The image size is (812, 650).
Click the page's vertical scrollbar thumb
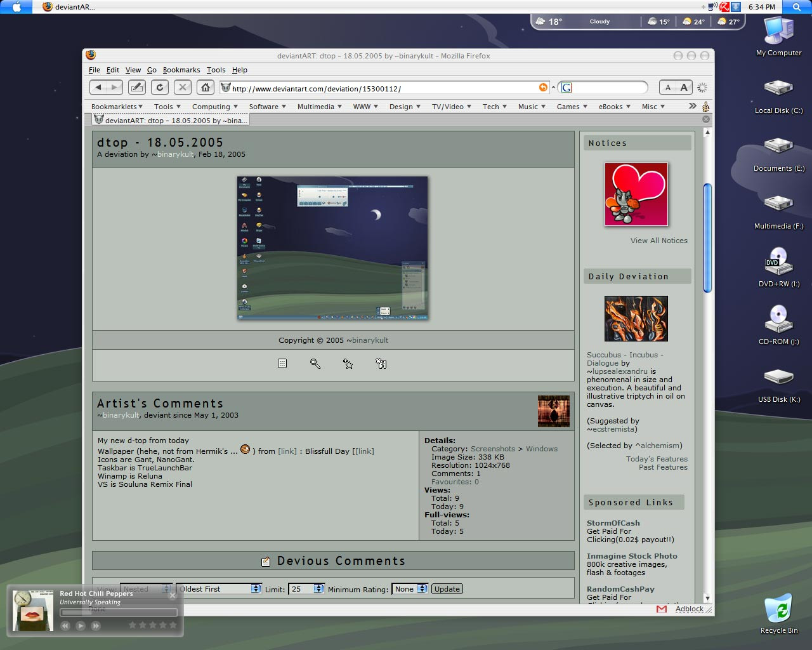[707, 238]
